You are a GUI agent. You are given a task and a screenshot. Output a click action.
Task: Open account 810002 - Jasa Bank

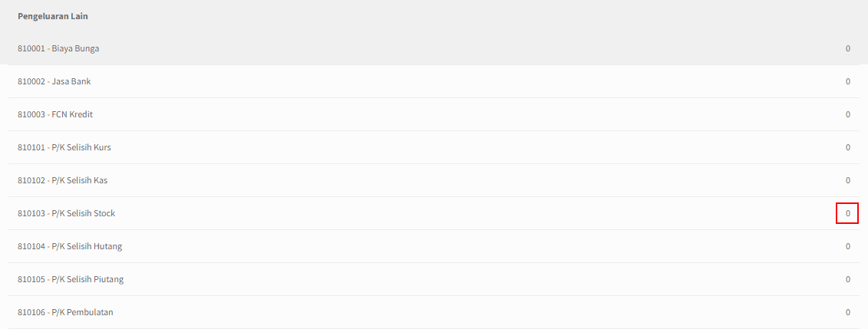point(54,81)
